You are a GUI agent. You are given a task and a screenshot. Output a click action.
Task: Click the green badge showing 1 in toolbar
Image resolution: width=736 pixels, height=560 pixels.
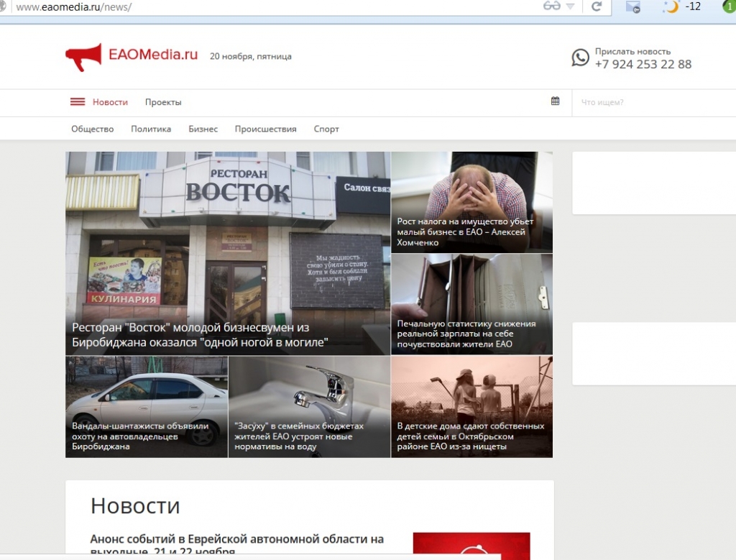coord(728,7)
